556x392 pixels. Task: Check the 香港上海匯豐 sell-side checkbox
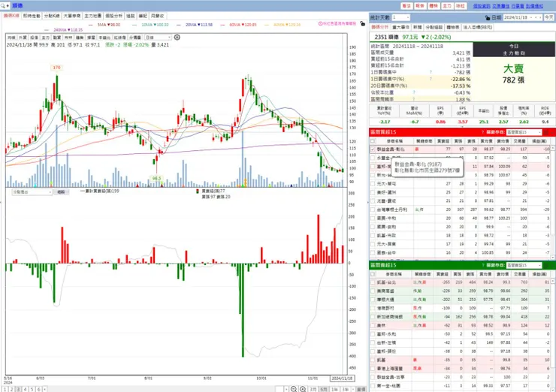(373, 369)
